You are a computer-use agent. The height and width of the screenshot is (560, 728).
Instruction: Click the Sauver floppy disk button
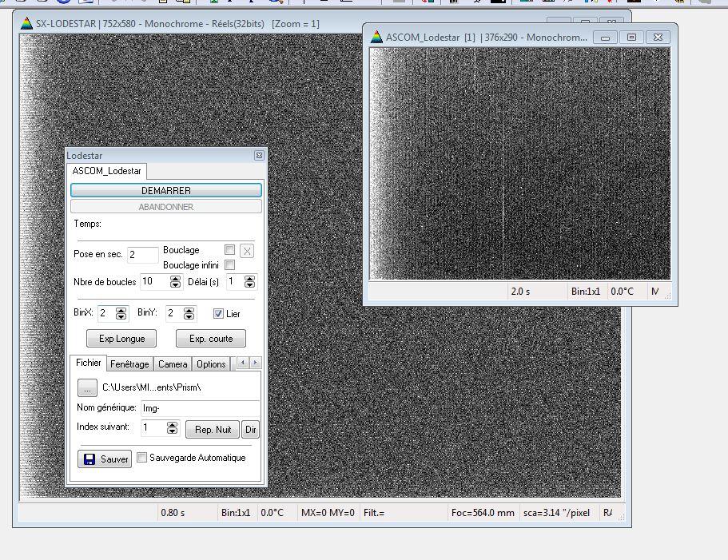tap(105, 459)
